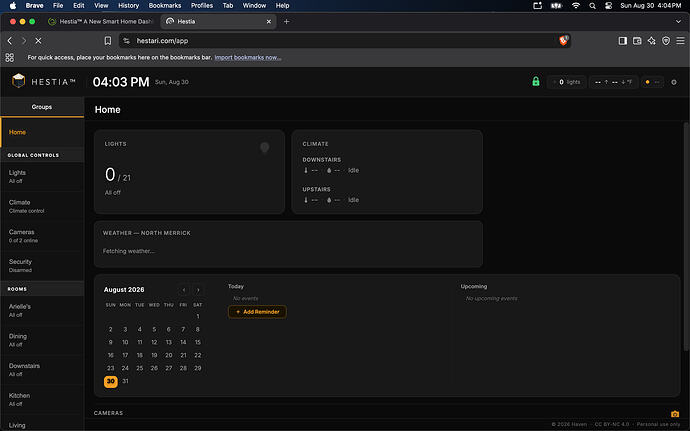Switch to 'Hestia™ A New Smart Home Dash' tab
690x431 pixels.
[x=102, y=21]
